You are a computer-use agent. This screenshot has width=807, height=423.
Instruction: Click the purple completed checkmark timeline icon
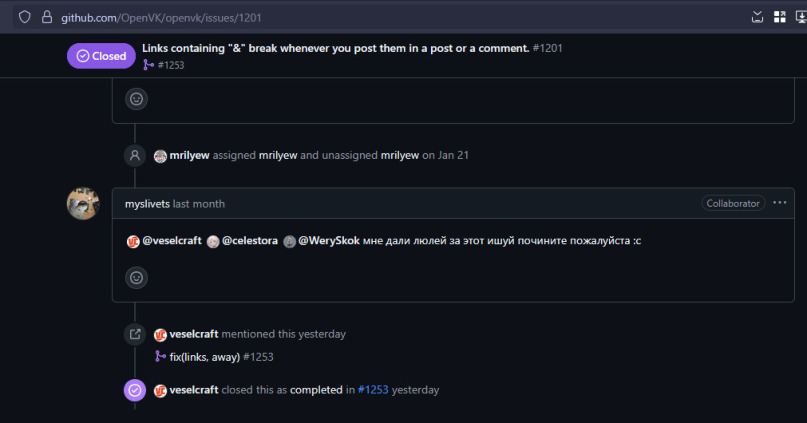coord(135,390)
